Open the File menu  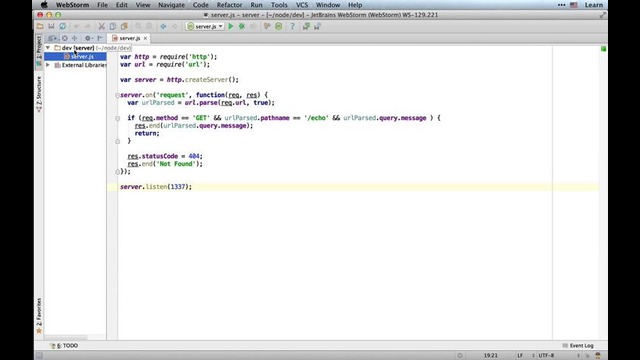coord(102,5)
